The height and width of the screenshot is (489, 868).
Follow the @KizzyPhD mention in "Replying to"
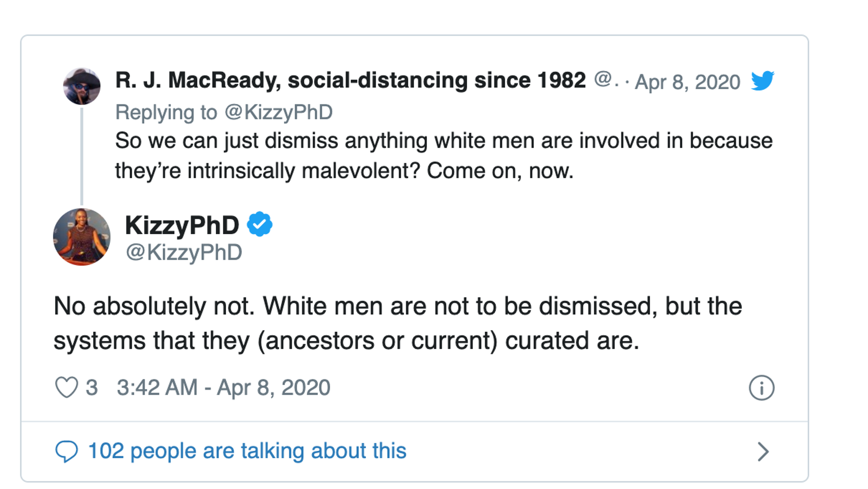point(278,112)
